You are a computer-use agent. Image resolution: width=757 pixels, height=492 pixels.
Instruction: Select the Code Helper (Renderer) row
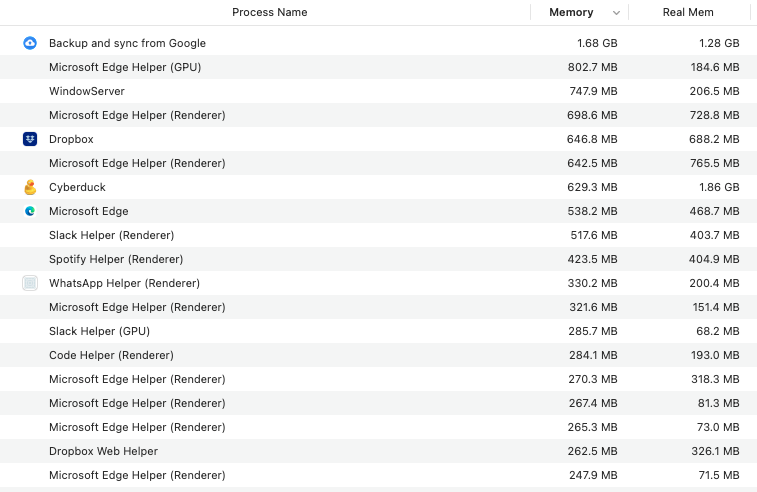pyautogui.click(x=378, y=355)
